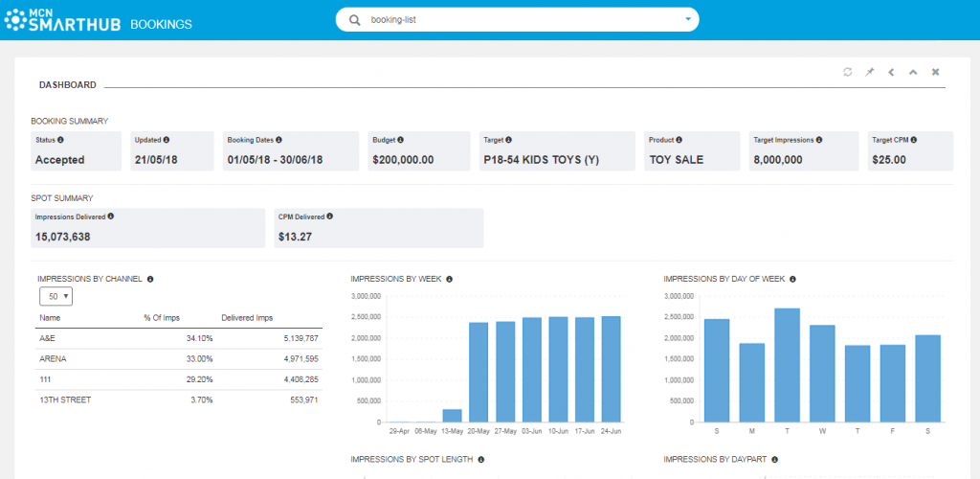Click the back chevron panel icon
Screen dimensions: 980x479
click(x=891, y=72)
